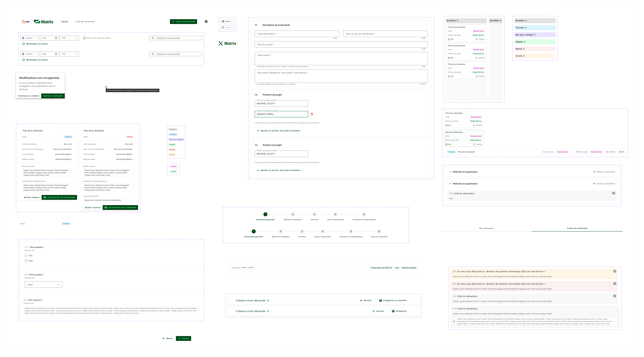
Task: Click the 'Votre besoin' text area
Action: (341, 58)
